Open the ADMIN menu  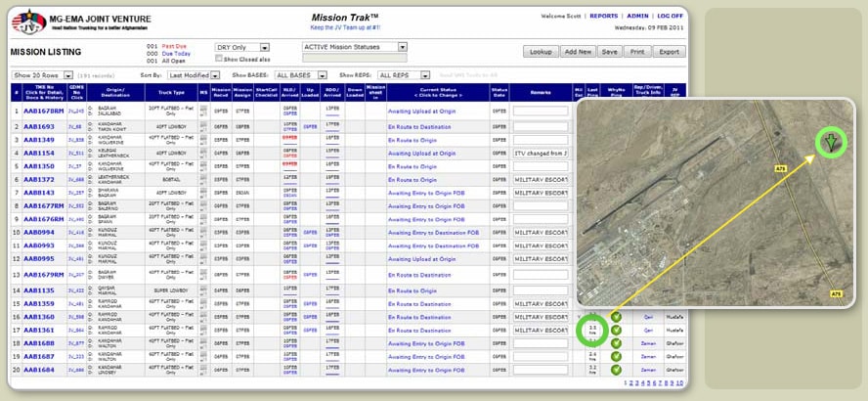(637, 17)
